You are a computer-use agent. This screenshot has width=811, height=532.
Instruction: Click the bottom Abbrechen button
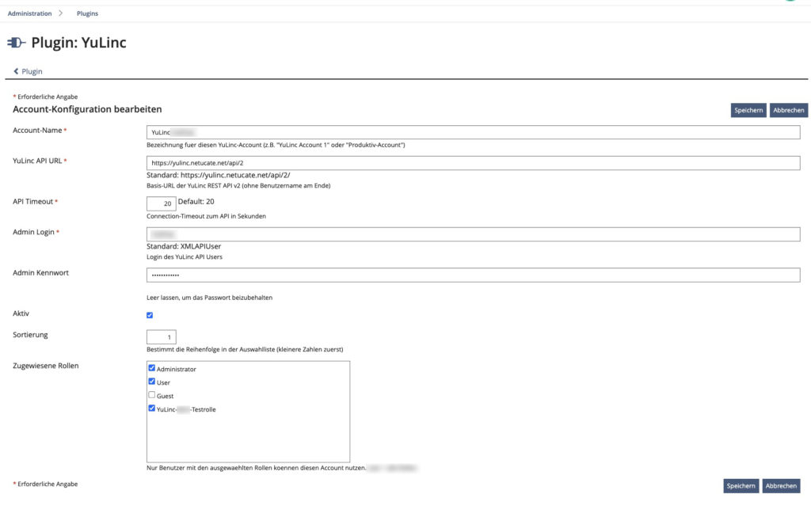781,486
